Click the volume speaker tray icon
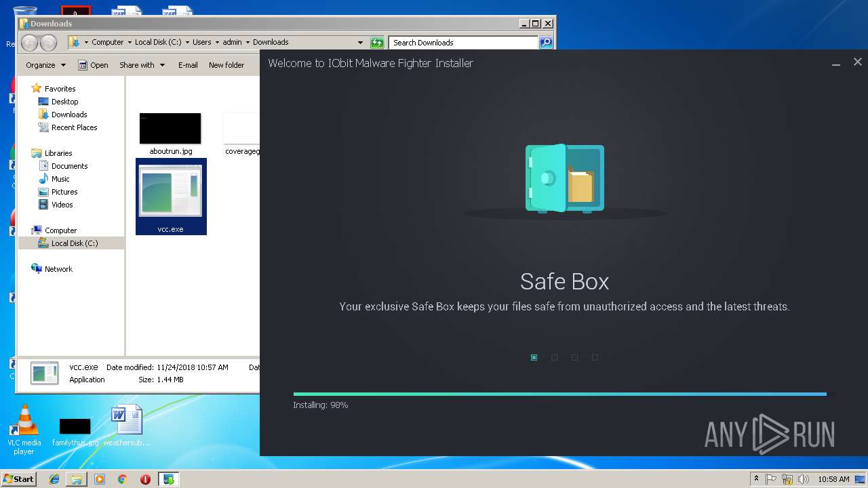 coord(804,479)
